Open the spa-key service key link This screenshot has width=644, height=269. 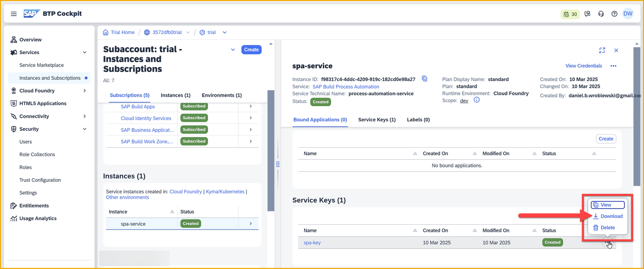312,243
